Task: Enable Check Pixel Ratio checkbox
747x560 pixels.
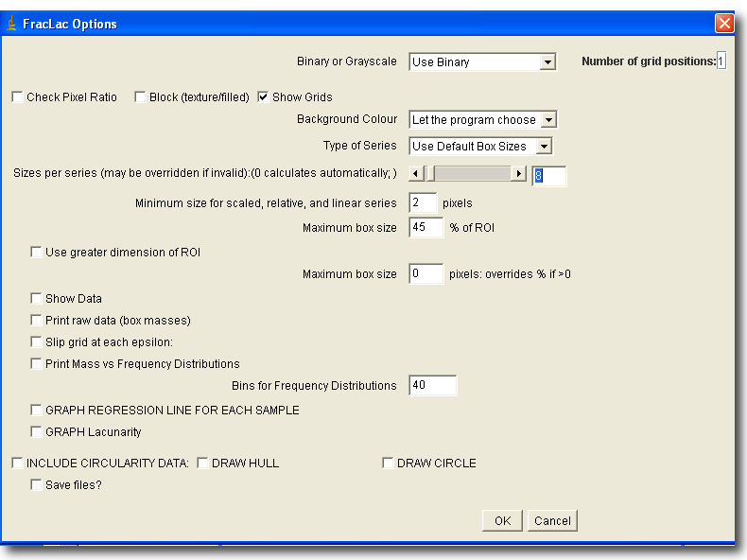Action: click(18, 97)
